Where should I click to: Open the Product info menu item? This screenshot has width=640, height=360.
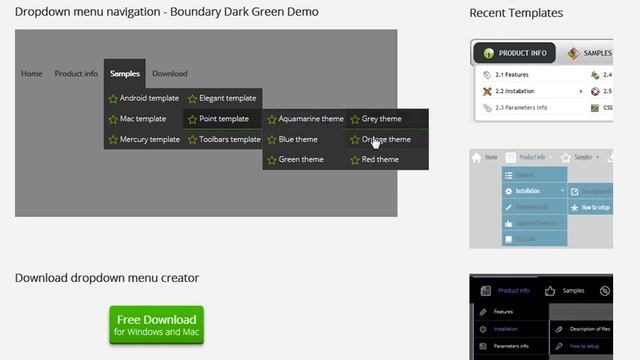tap(76, 73)
